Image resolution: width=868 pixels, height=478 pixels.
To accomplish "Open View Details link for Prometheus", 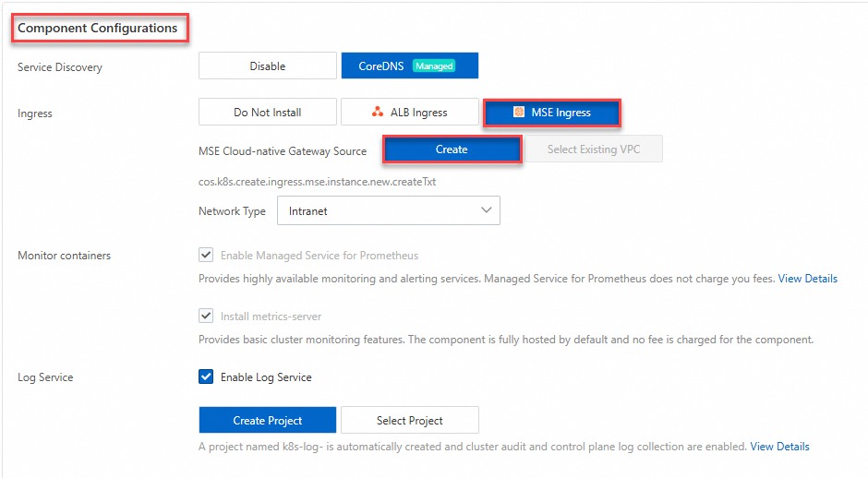I will tap(807, 279).
